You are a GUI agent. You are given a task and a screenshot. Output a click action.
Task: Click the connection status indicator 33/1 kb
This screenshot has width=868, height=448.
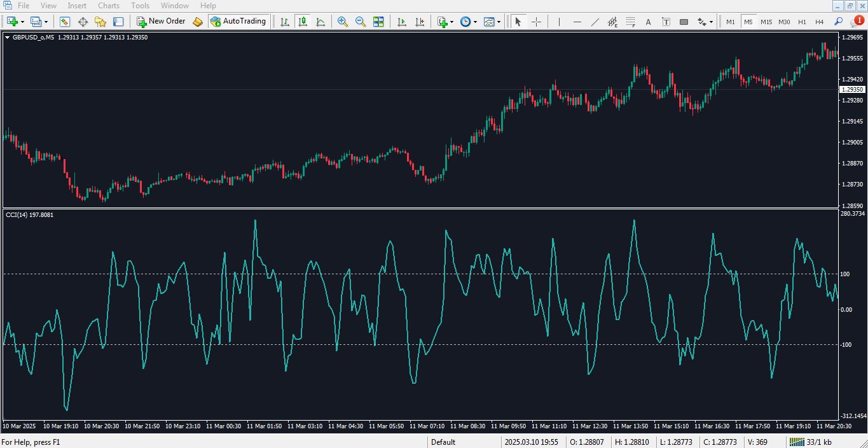(x=810, y=442)
